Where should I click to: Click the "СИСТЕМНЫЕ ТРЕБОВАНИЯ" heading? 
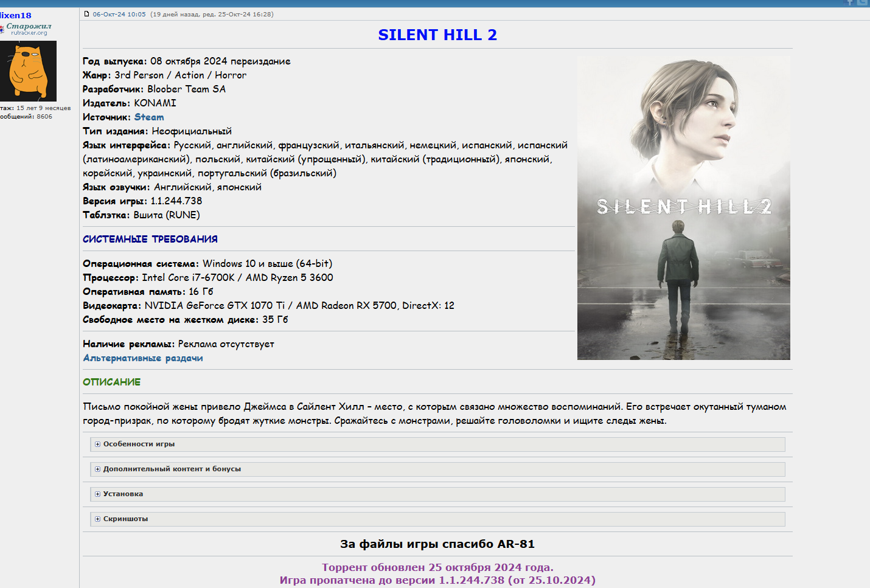point(150,240)
